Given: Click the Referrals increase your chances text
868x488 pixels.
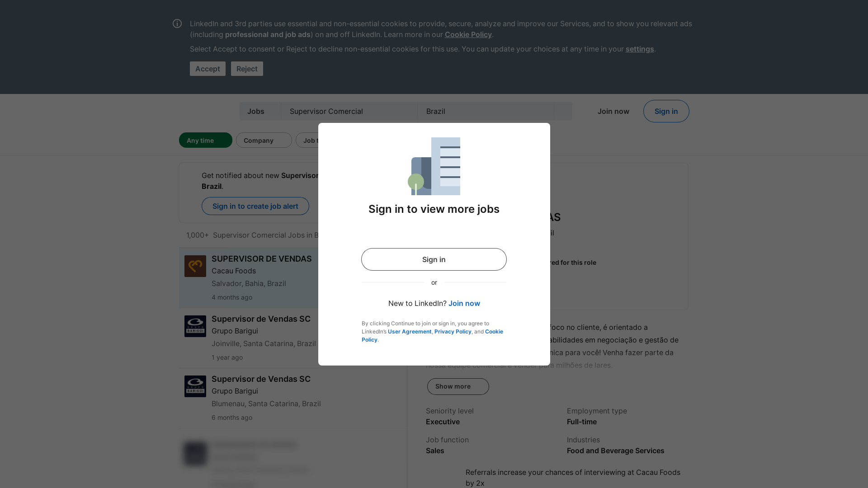Looking at the screenshot, I should pos(573,478).
